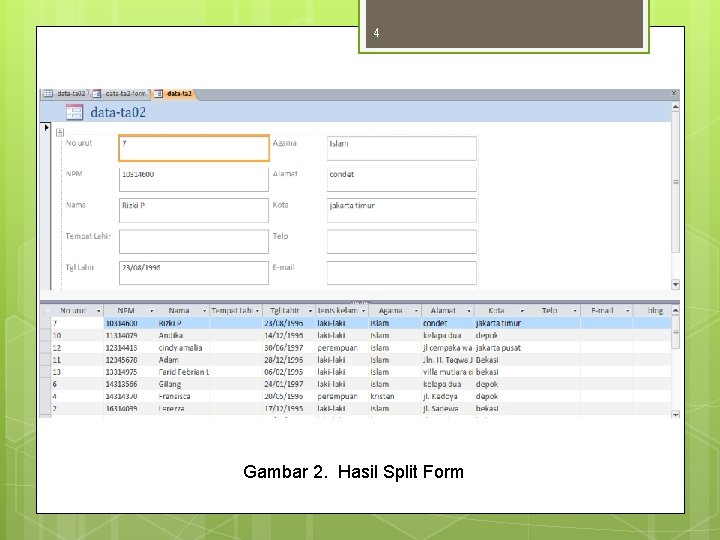Click the Nama field showing Rizki P
The width and height of the screenshot is (720, 540).
[x=194, y=210]
